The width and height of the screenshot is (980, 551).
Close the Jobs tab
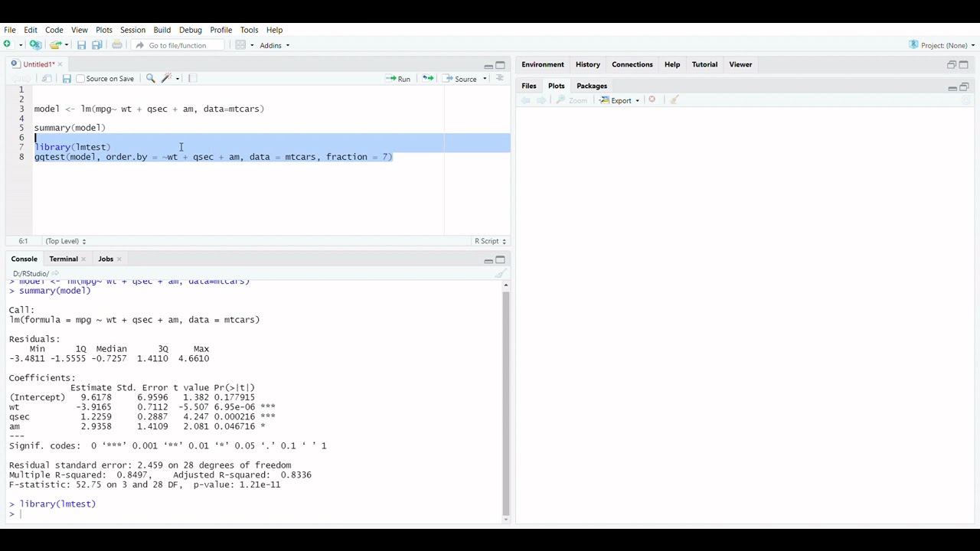coord(119,259)
